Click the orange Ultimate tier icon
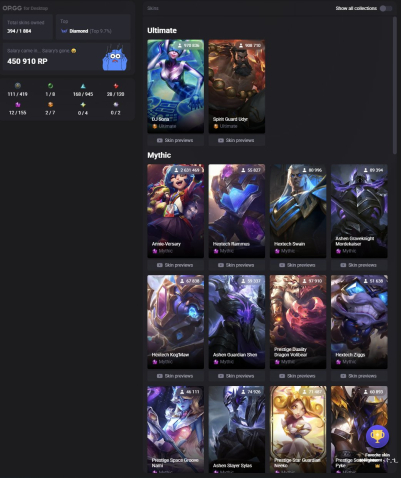Image resolution: width=401 pixels, height=478 pixels. 50,105
